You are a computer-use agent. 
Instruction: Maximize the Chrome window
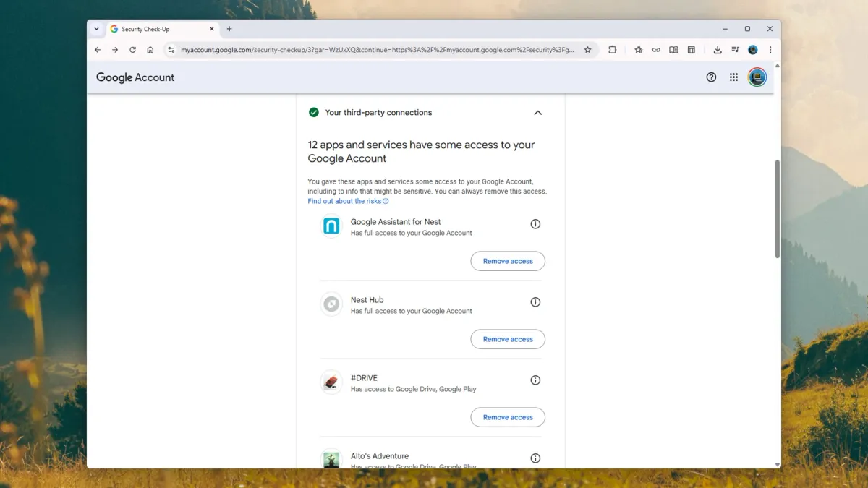(x=747, y=29)
